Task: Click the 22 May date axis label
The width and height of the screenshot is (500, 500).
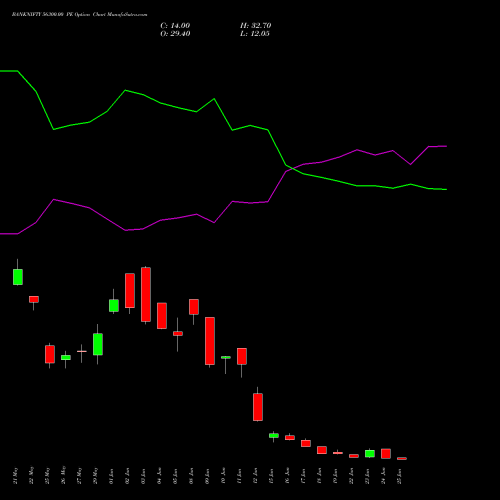Action: point(31,476)
